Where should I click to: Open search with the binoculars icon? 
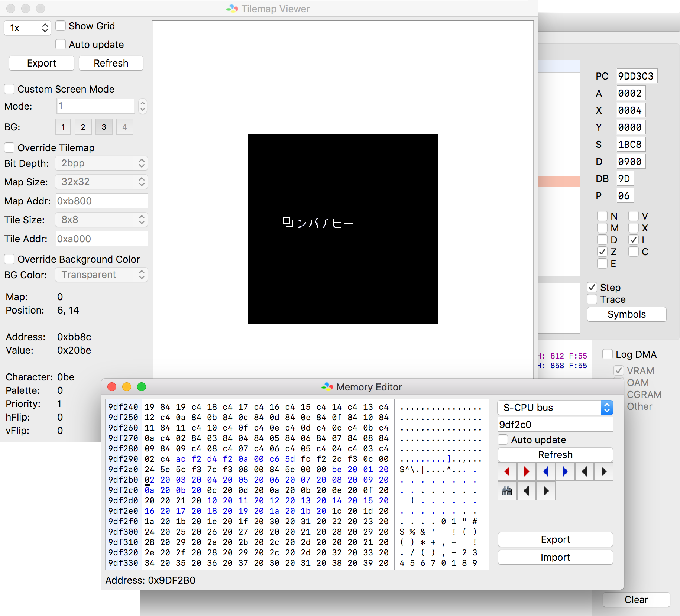click(507, 491)
